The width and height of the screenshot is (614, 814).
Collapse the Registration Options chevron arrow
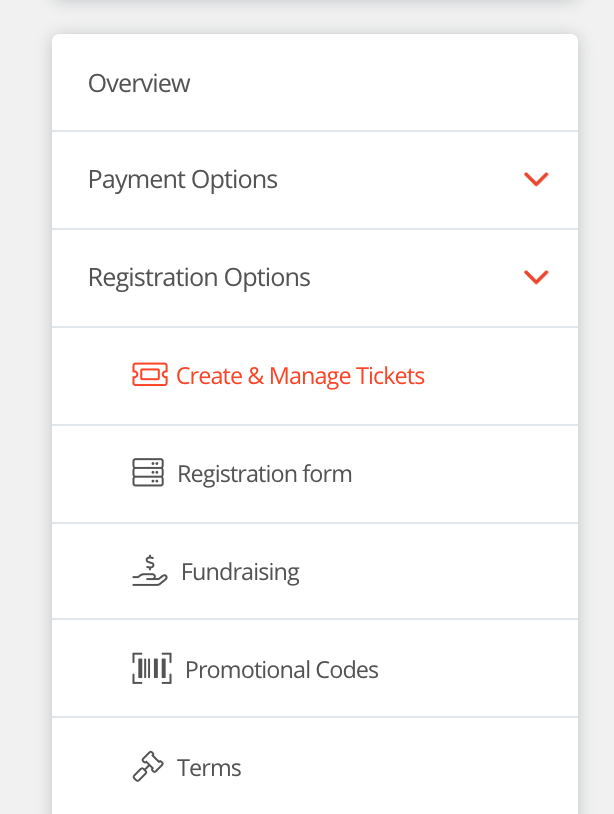point(537,277)
